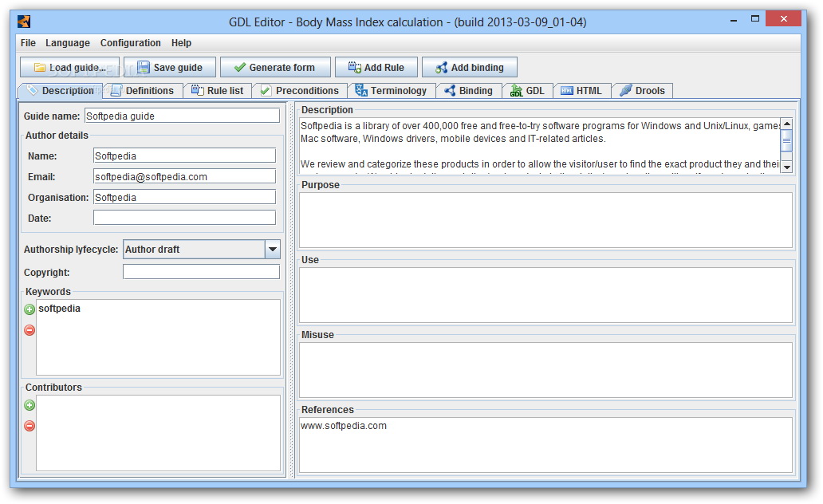Switch to the HTML tab
The width and height of the screenshot is (823, 504).
pyautogui.click(x=582, y=90)
